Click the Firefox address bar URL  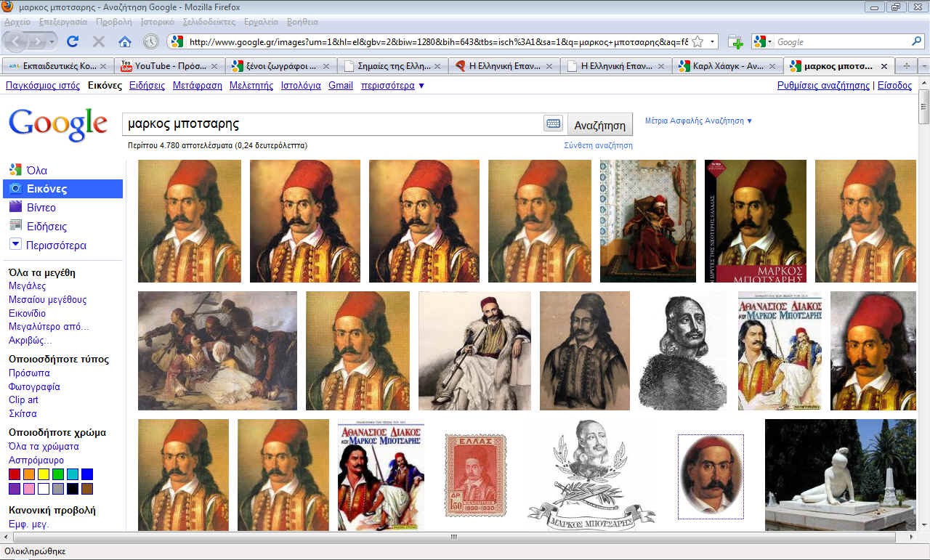438,42
